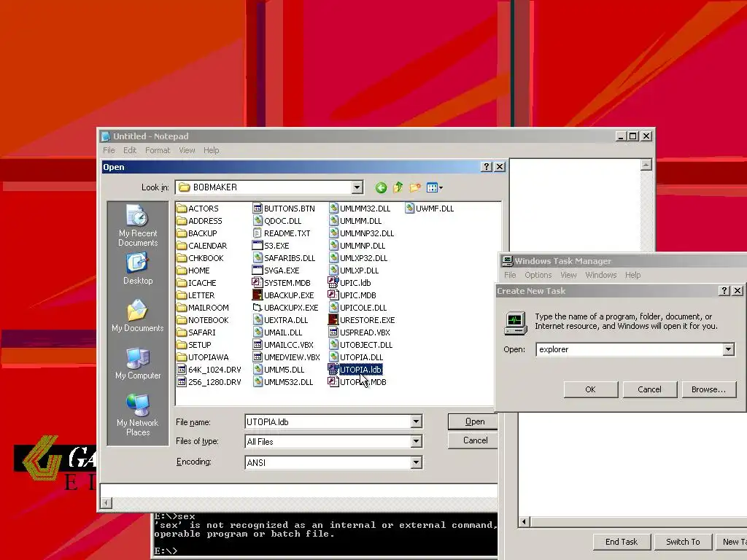Click Notepad vertical scrollbar up arrow

[646, 165]
